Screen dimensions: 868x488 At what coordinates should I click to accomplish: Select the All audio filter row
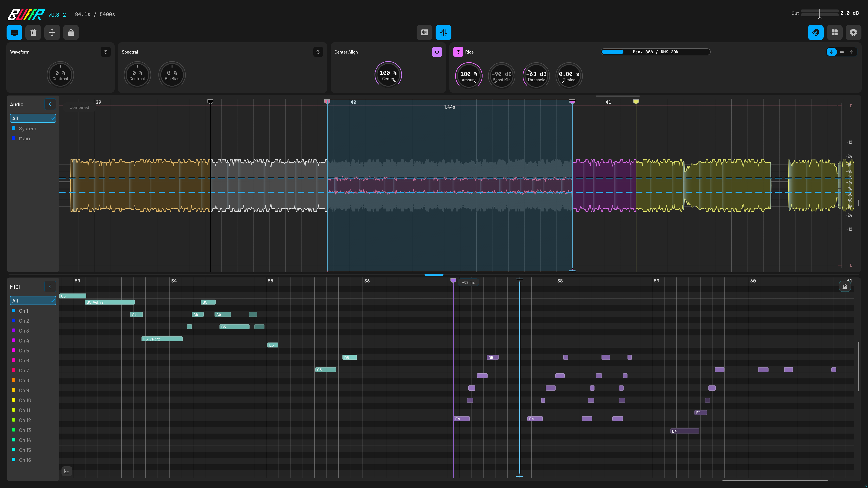tap(33, 118)
